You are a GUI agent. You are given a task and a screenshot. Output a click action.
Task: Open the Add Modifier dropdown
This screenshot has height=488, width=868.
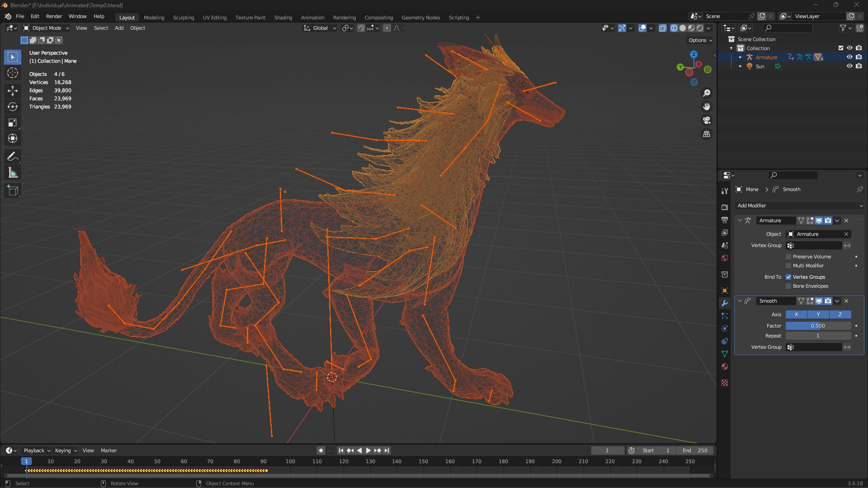pos(799,206)
